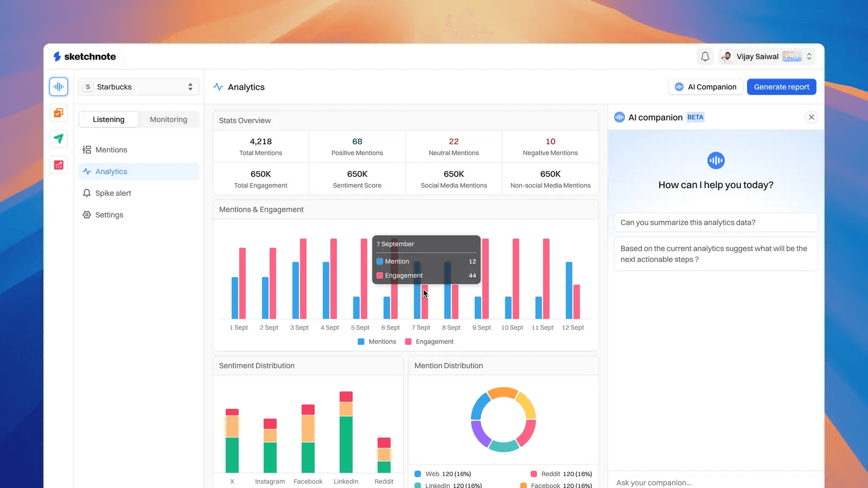This screenshot has height=488, width=868.
Task: Click the AI Companion button
Action: 705,87
